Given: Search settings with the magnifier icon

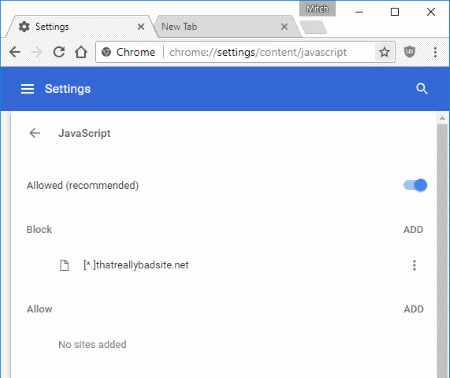Looking at the screenshot, I should 422,89.
